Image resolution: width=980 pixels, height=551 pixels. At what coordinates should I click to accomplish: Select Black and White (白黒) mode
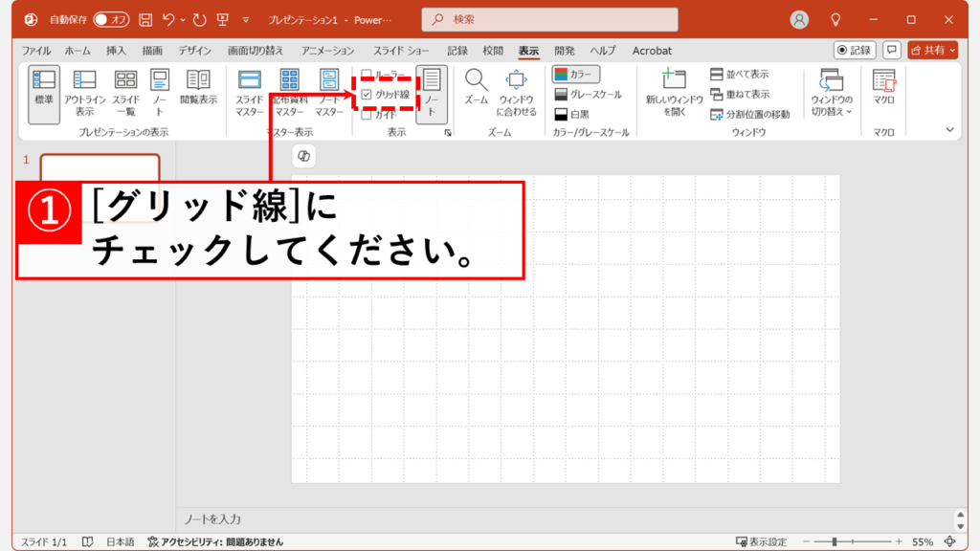[572, 115]
